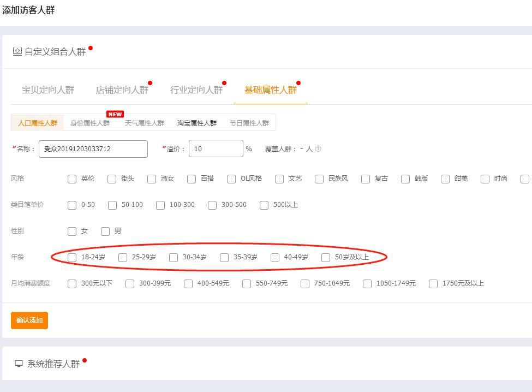Click the 系统推荐人群 monitor icon

pos(19,364)
